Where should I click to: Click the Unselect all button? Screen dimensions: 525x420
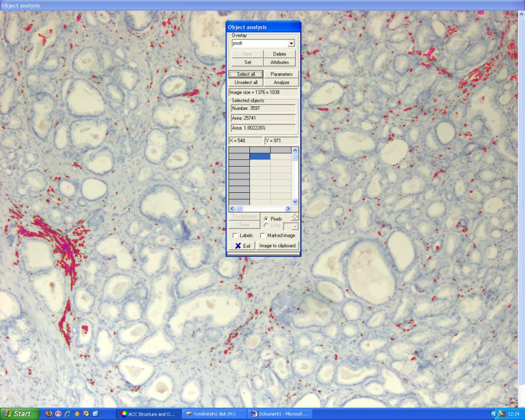coord(246,82)
